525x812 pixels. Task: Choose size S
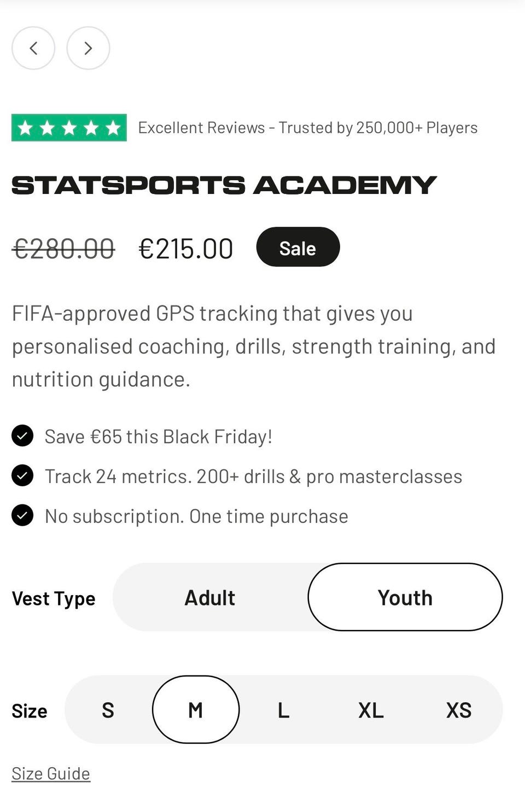pyautogui.click(x=108, y=710)
